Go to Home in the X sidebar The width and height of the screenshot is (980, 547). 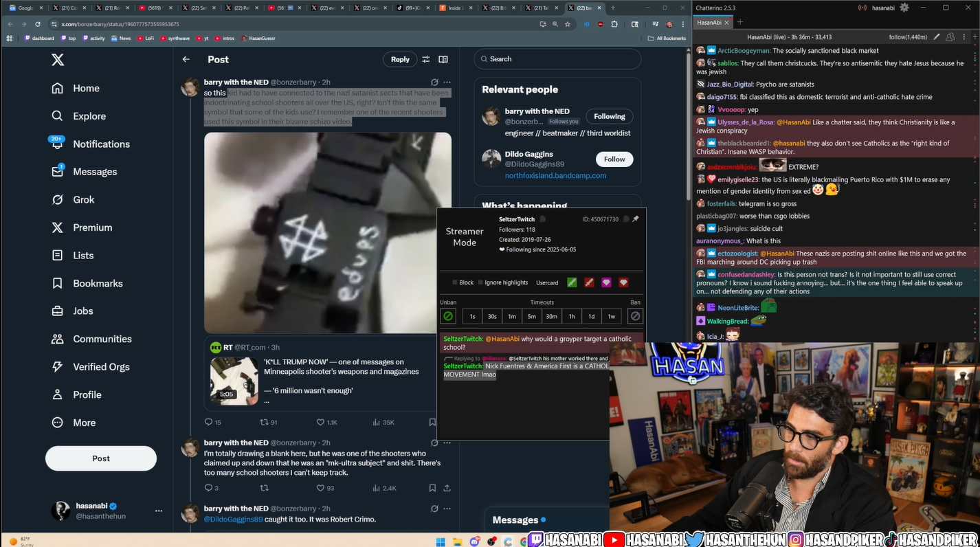click(76, 88)
